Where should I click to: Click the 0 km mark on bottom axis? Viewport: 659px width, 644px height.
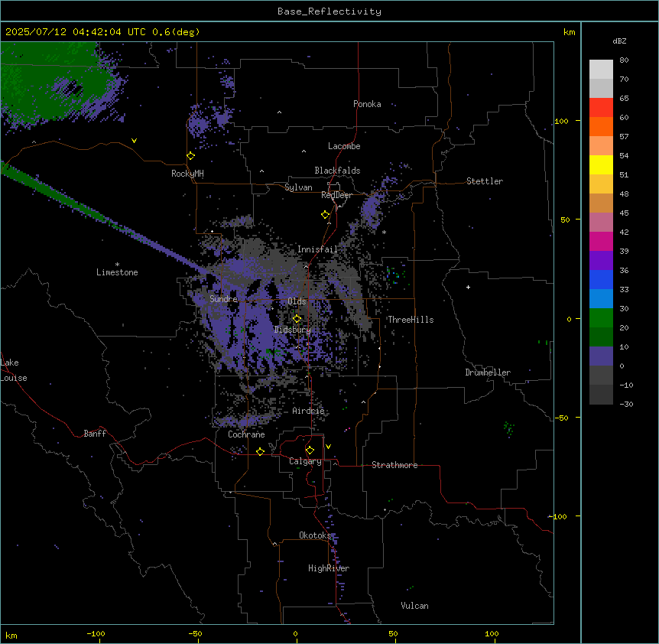tap(295, 633)
